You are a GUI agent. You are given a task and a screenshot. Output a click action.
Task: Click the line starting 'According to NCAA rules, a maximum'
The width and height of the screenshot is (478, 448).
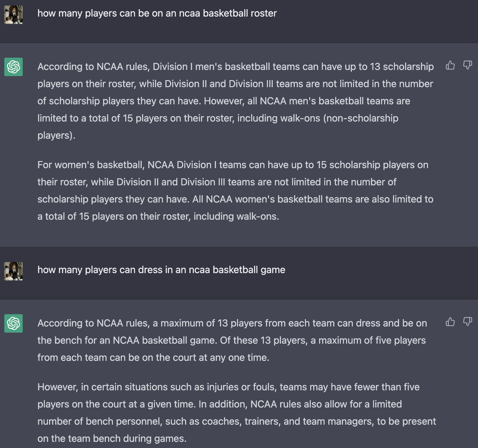(232, 323)
